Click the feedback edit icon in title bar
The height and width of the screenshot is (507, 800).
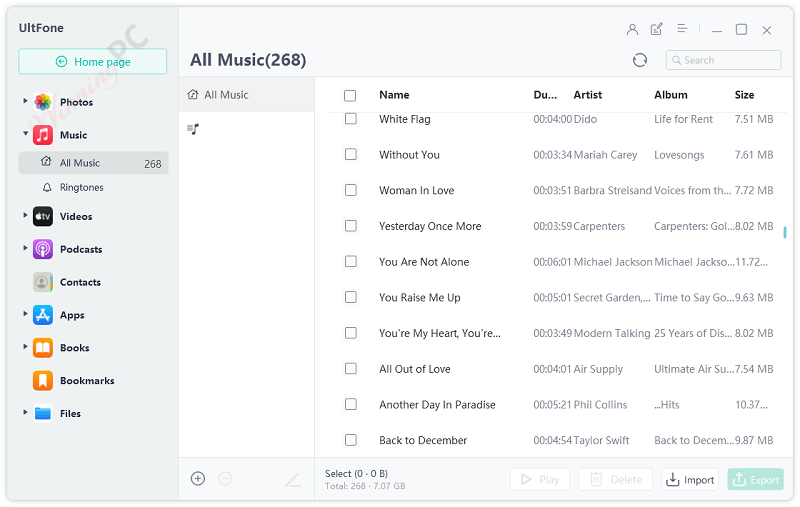(x=657, y=29)
